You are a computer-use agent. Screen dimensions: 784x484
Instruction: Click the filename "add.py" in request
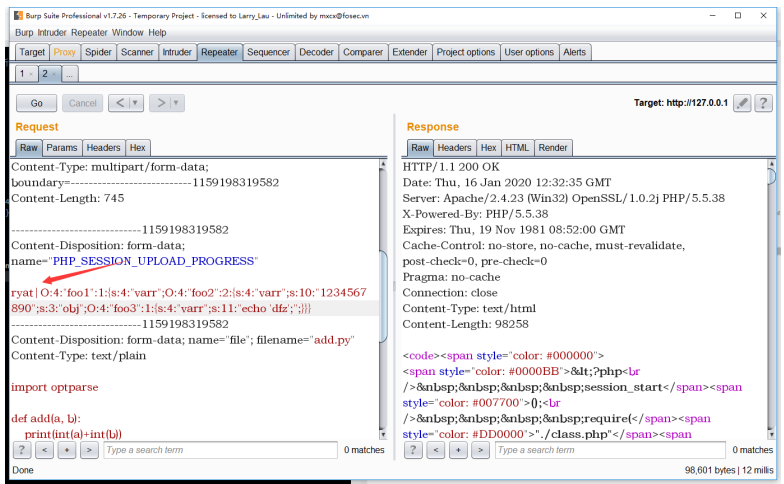click(x=332, y=340)
